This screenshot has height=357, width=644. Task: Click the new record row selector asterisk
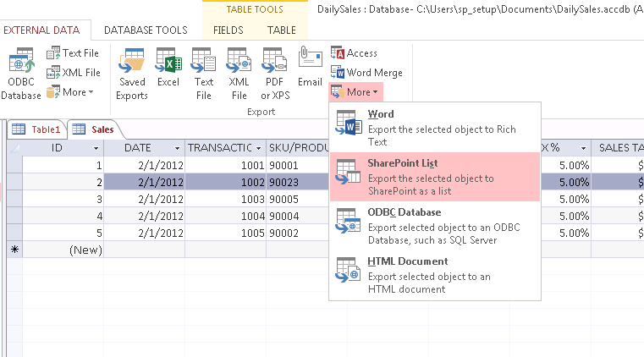point(14,250)
